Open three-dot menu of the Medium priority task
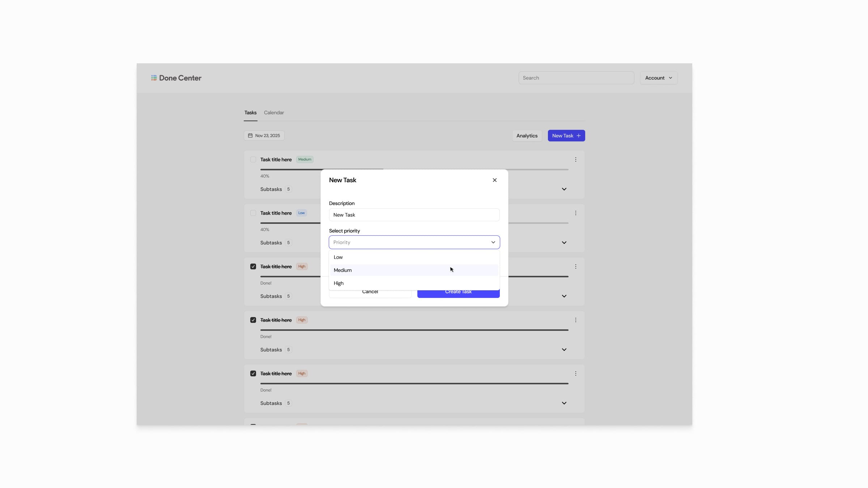Image resolution: width=868 pixels, height=488 pixels. [575, 159]
